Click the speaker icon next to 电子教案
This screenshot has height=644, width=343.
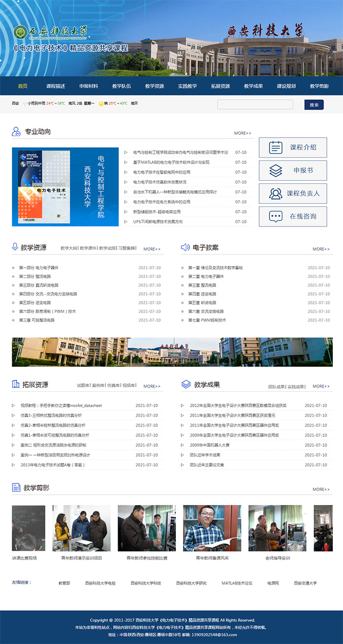click(x=185, y=247)
